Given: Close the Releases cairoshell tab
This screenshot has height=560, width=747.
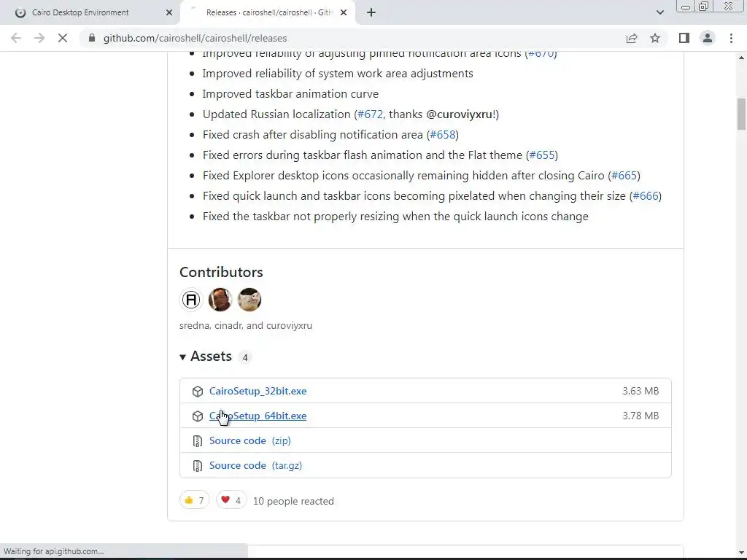Looking at the screenshot, I should click(344, 12).
